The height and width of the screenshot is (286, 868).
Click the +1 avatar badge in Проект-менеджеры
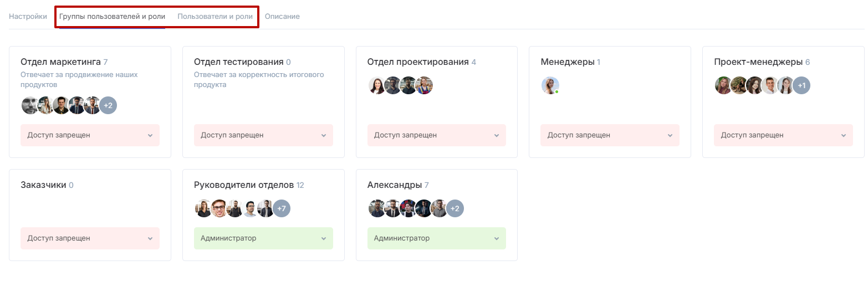[801, 85]
